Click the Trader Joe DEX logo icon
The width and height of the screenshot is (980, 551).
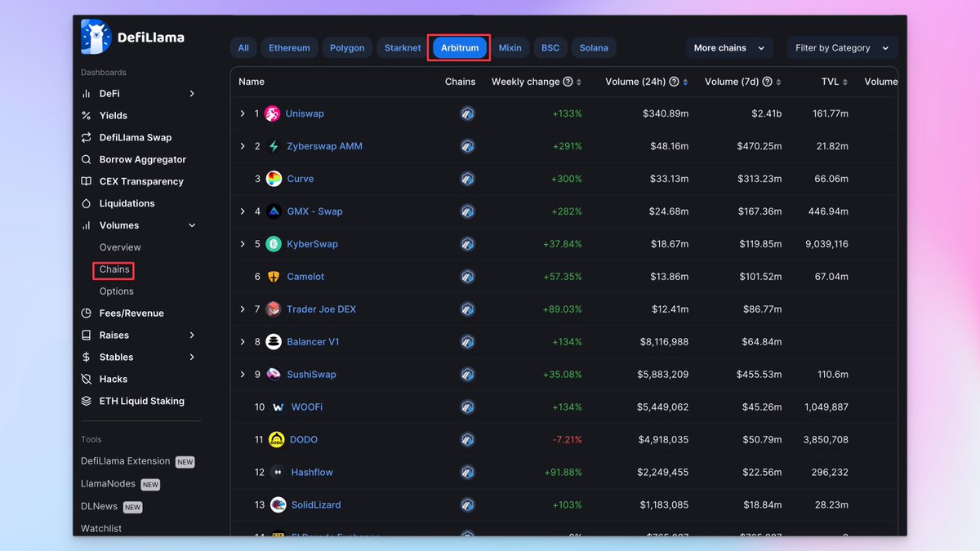[x=273, y=309]
